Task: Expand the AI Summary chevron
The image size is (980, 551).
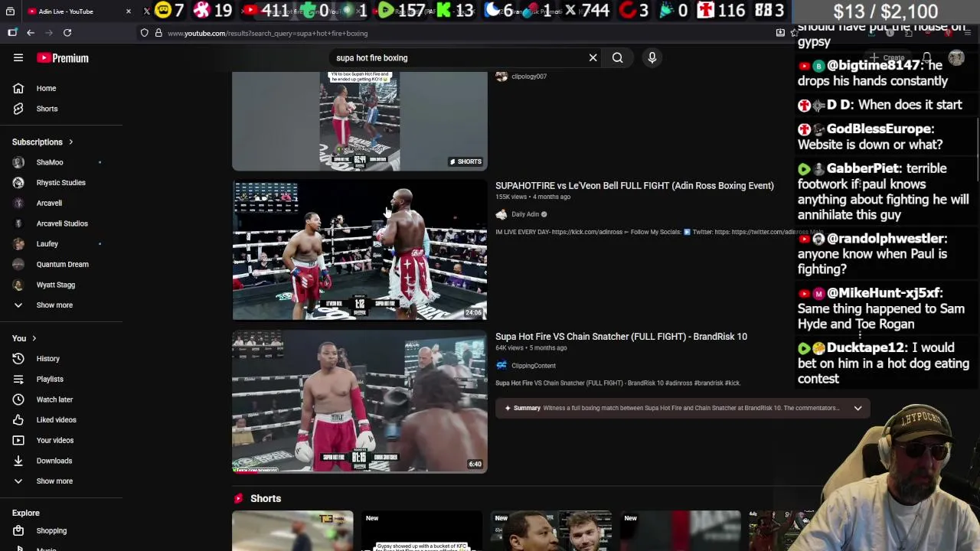Action: (857, 408)
